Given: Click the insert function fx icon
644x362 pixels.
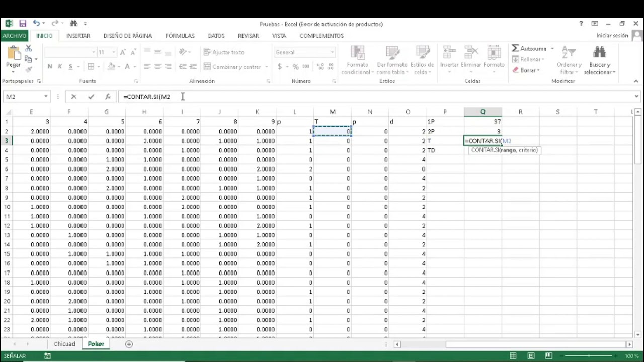Looking at the screenshot, I should 107,97.
